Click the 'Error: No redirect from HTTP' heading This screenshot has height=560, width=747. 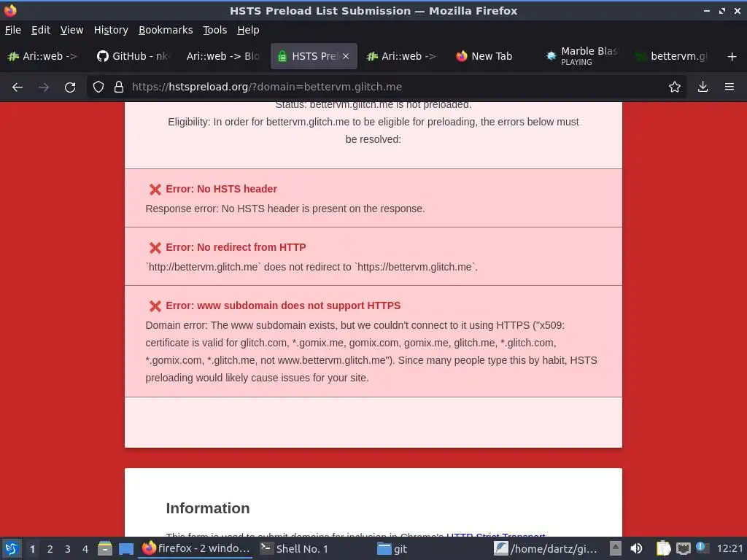[236, 247]
